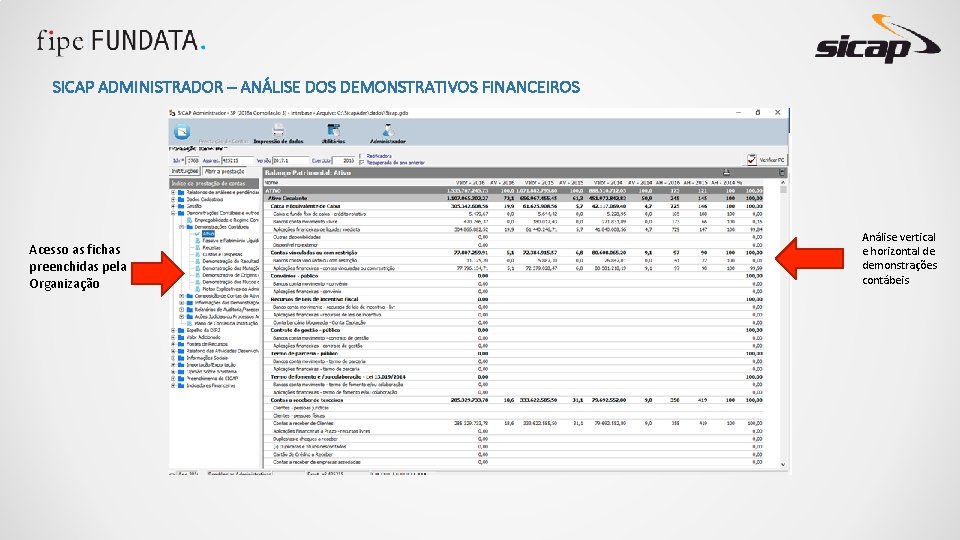Screen dimensions: 960x540
Task: Click the Informações Sociais folder icon
Action: [x=181, y=358]
